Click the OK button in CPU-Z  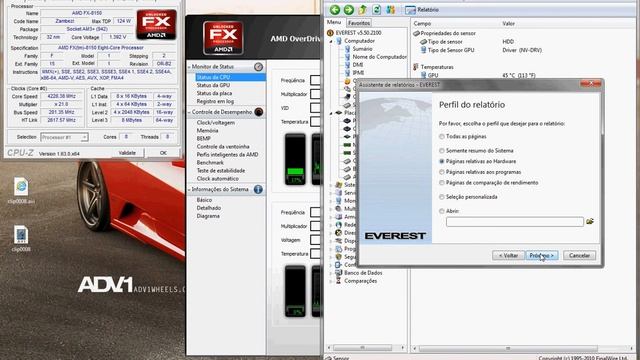point(163,153)
